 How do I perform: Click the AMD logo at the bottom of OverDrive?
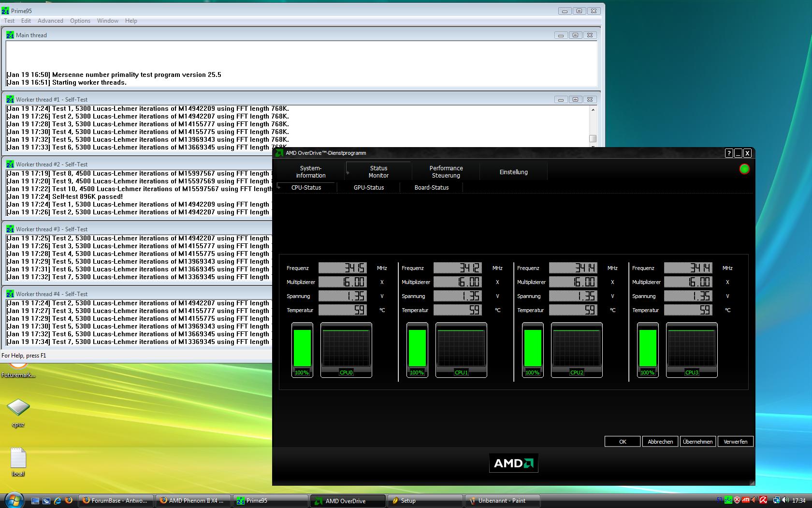coord(513,463)
